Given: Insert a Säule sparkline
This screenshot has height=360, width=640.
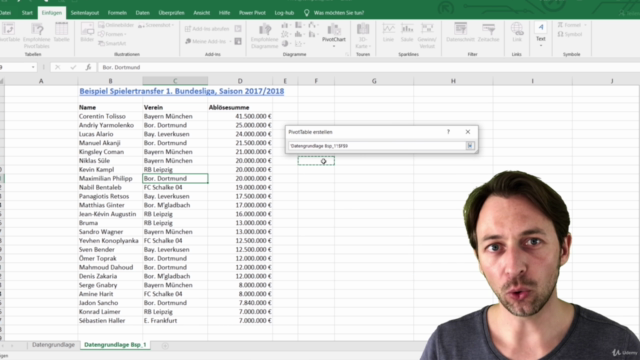Looking at the screenshot, I should 407,33.
